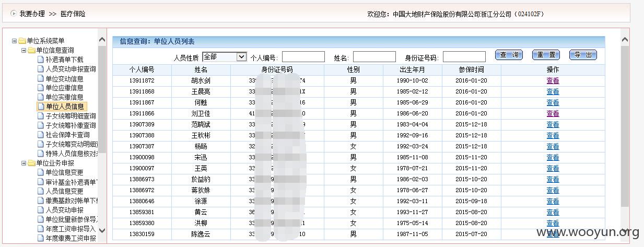Click 查看 link for 刘卫佳

point(553,113)
